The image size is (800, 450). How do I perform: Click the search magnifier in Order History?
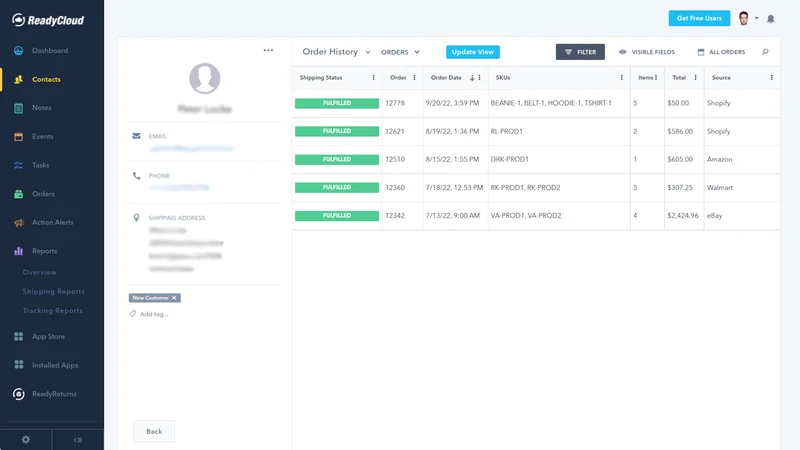tap(765, 52)
